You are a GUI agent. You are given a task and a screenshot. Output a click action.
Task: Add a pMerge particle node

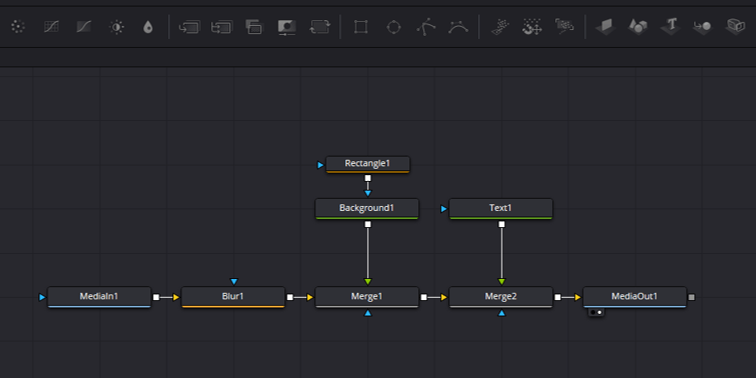pyautogui.click(x=532, y=27)
